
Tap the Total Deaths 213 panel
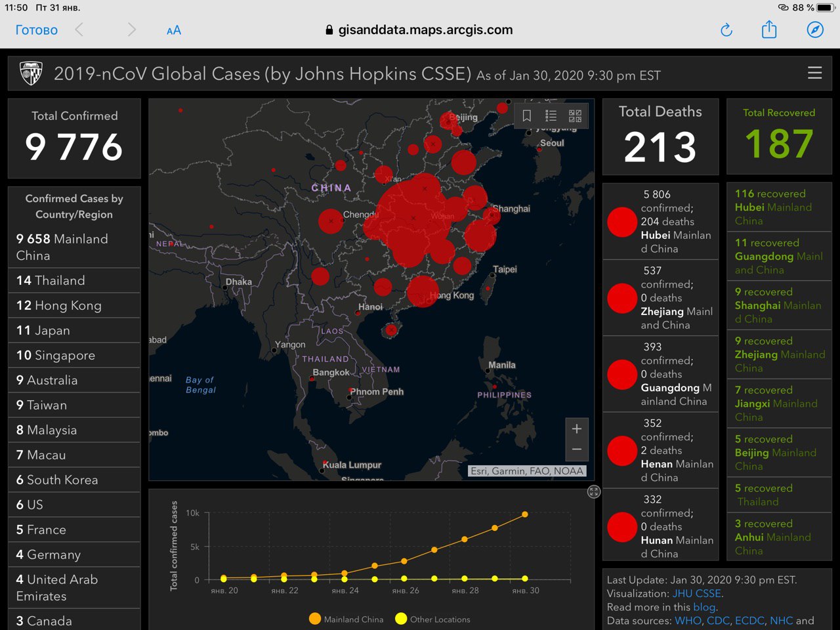pyautogui.click(x=660, y=137)
